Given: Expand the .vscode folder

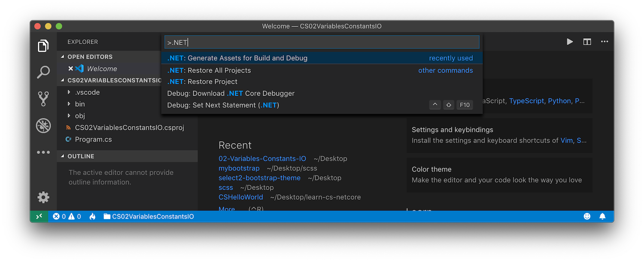Looking at the screenshot, I should (87, 92).
